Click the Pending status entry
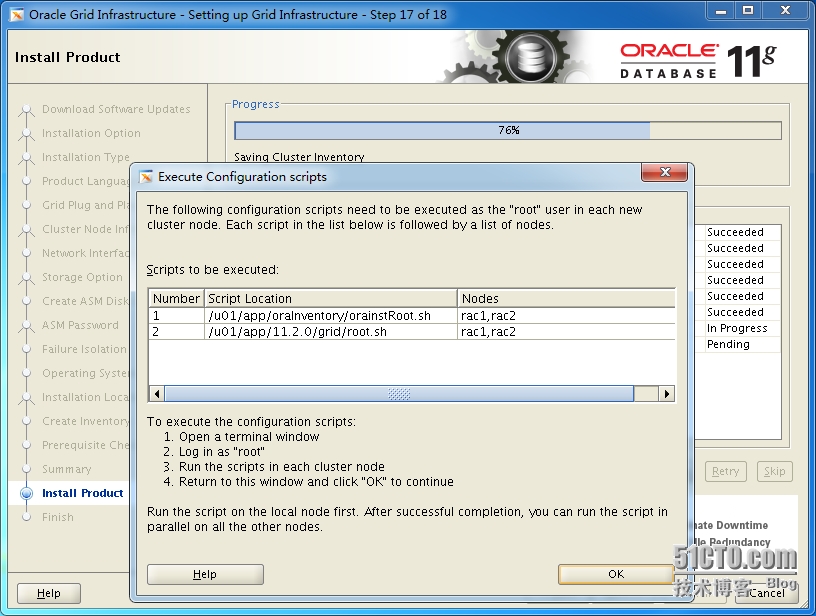Image resolution: width=816 pixels, height=616 pixels. coord(728,344)
